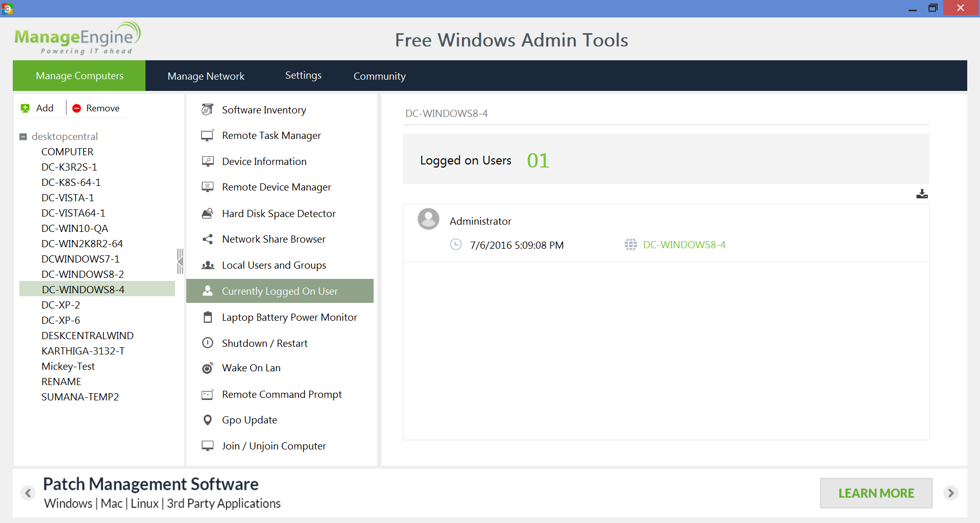Select computer SUMANA-TEMP2
This screenshot has width=980, height=523.
tap(80, 397)
